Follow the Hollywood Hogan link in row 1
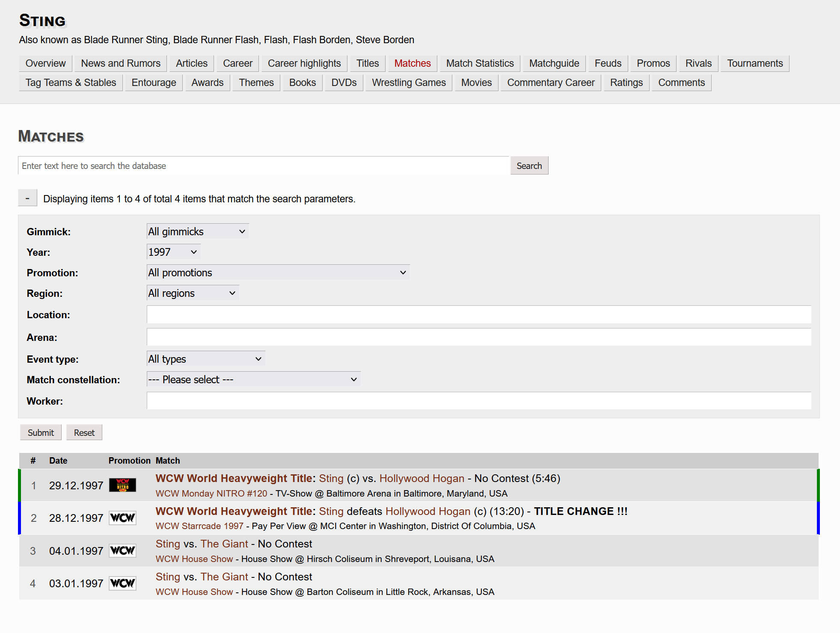 (x=421, y=478)
